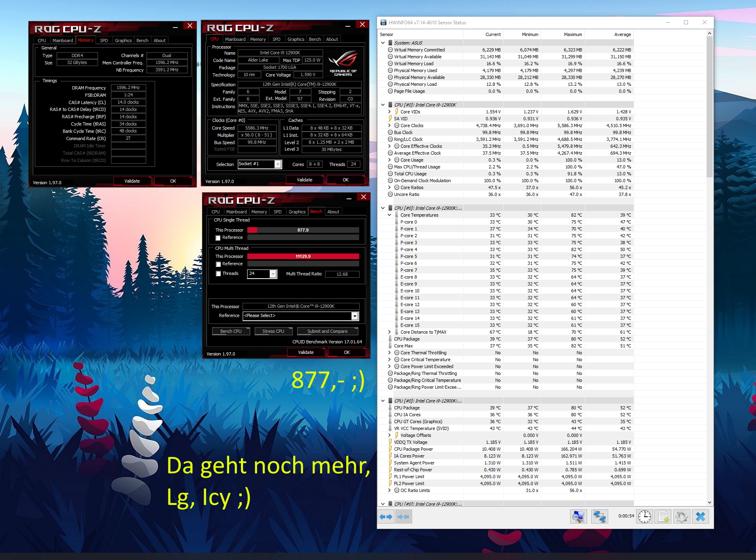This screenshot has width=756, height=560.
Task: Click the circle icon beside Bus Clock
Action: pyautogui.click(x=390, y=132)
